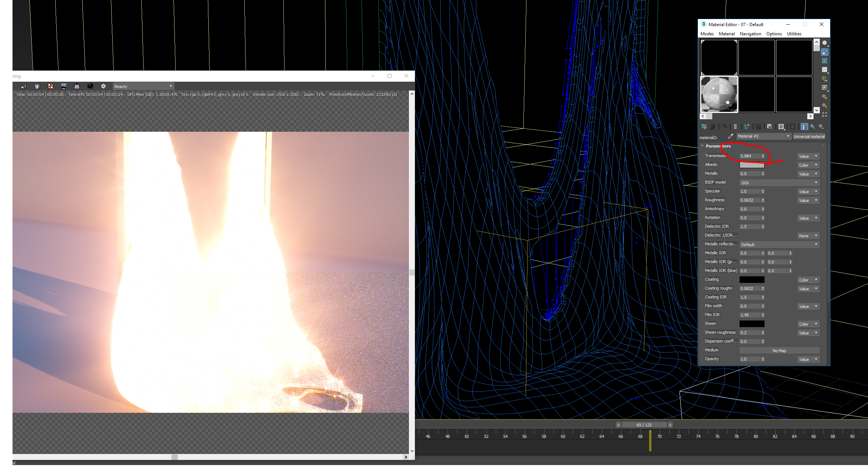Click the Universal material type button
Screen dimensions: 868x468
[x=809, y=136]
